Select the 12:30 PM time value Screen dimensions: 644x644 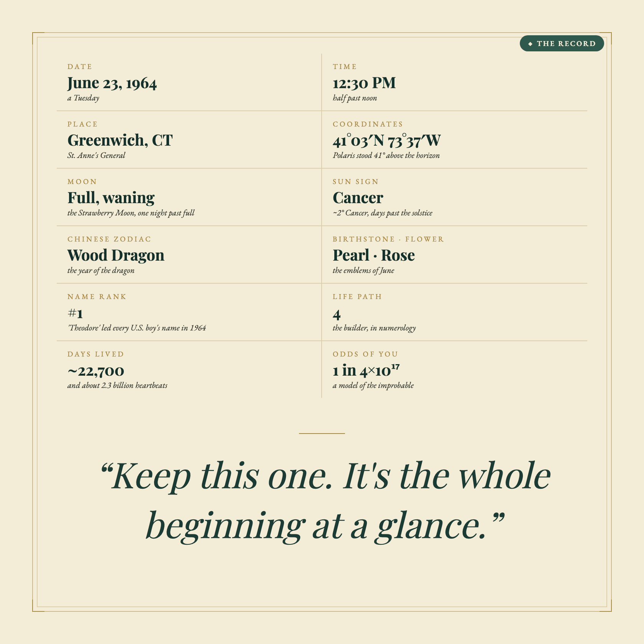click(364, 83)
